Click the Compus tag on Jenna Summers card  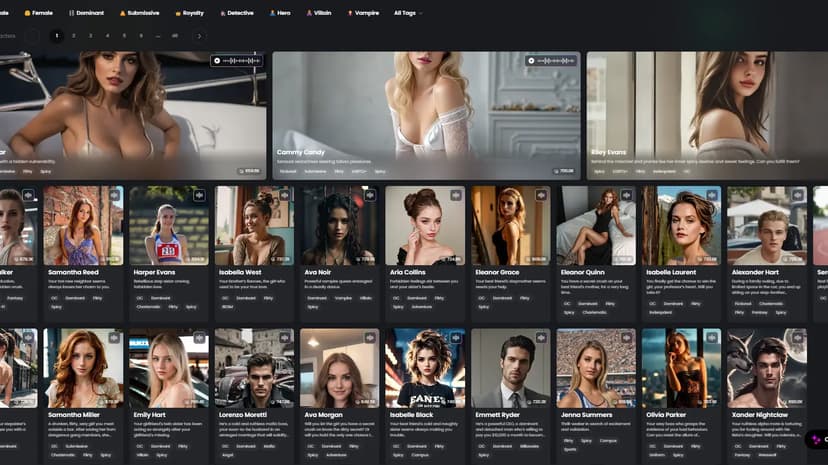608,441
